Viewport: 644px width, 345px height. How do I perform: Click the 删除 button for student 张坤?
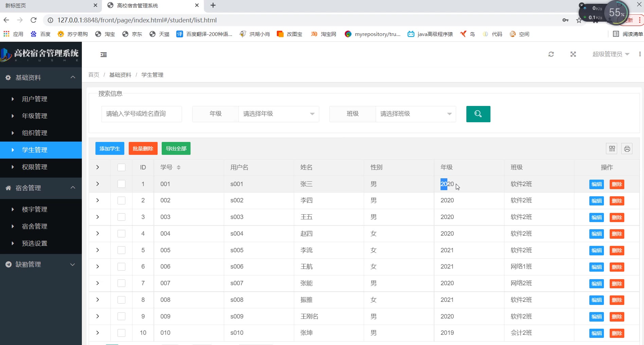(x=616, y=333)
